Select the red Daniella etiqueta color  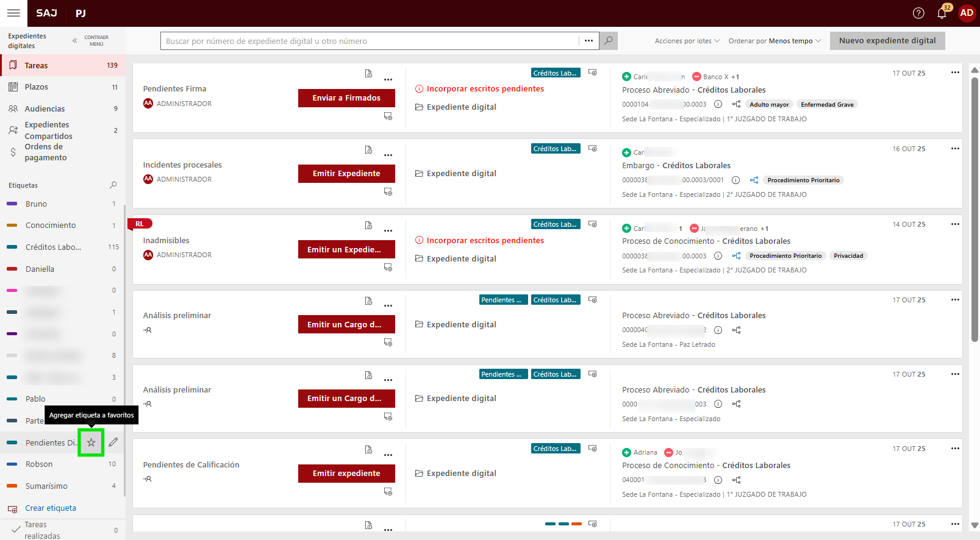click(12, 269)
